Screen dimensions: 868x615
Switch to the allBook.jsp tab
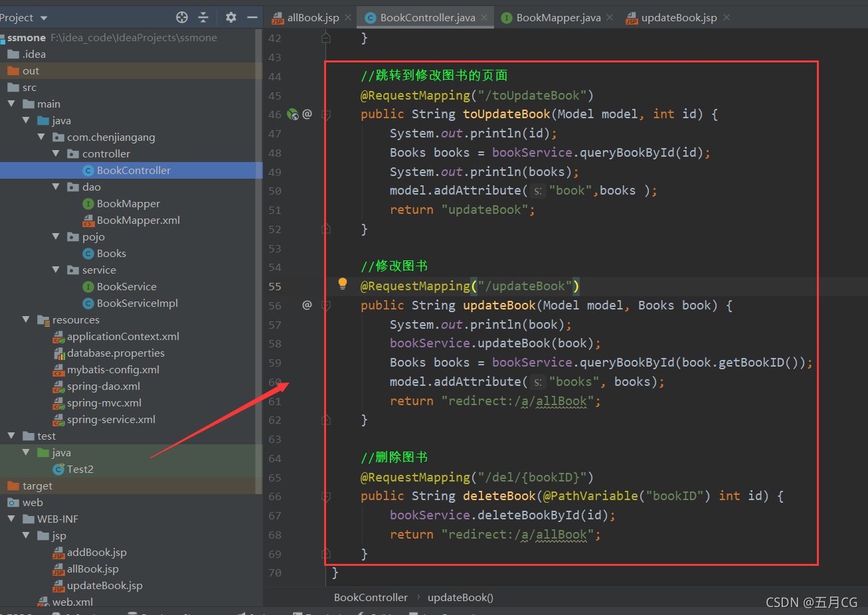(313, 18)
